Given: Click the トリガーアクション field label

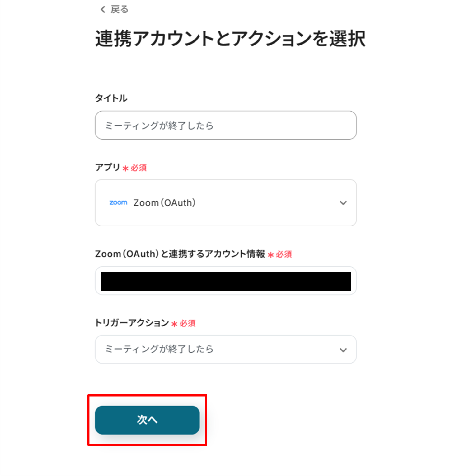Looking at the screenshot, I should click(132, 323).
